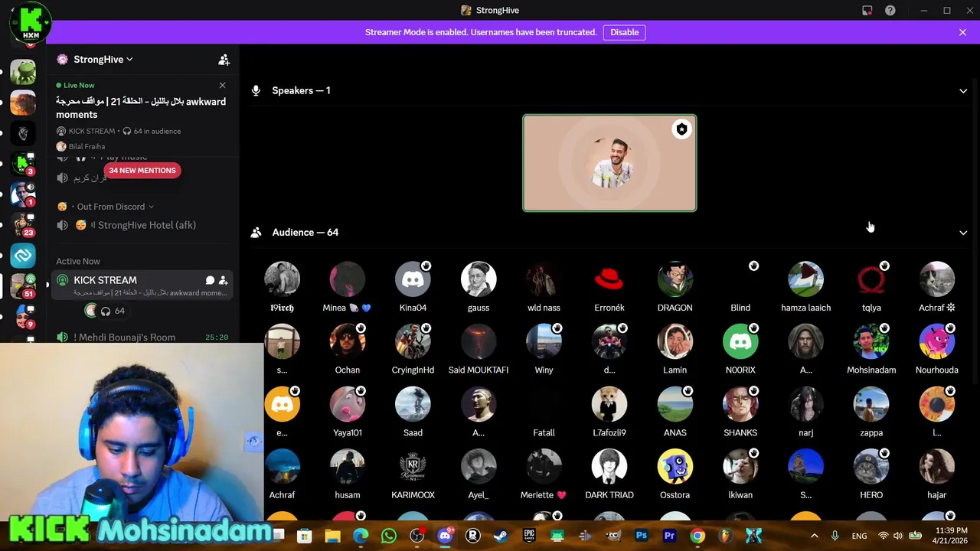Click audience member zappa
This screenshot has width=980, height=551.
pos(871,413)
